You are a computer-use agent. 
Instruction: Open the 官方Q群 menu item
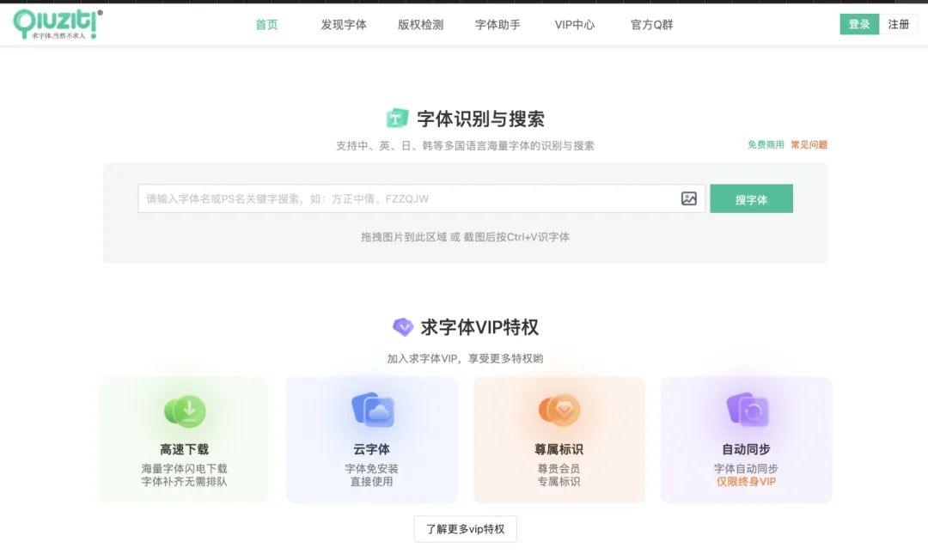click(650, 25)
